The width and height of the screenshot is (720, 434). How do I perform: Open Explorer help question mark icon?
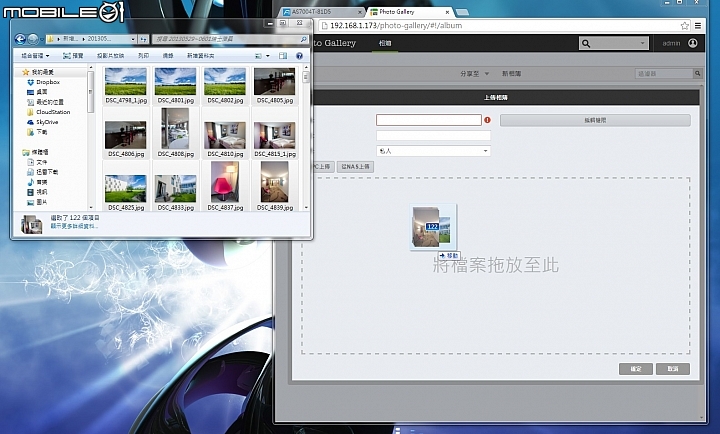(299, 56)
